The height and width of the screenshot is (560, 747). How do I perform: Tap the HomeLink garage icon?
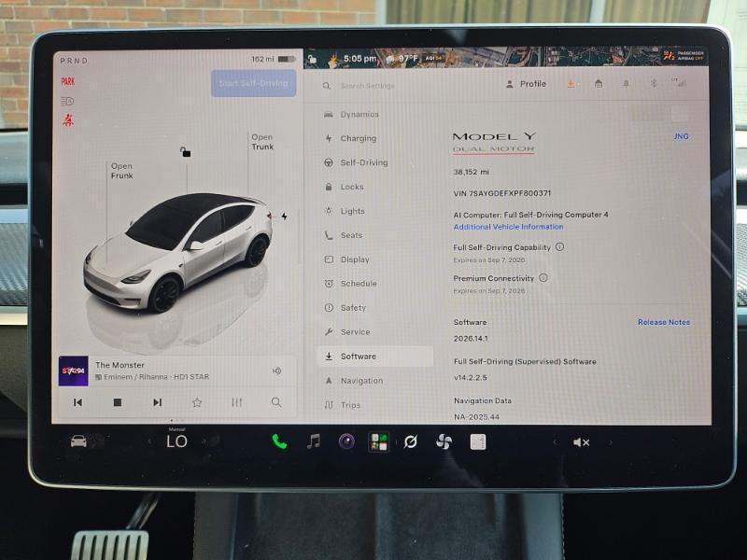(x=599, y=84)
